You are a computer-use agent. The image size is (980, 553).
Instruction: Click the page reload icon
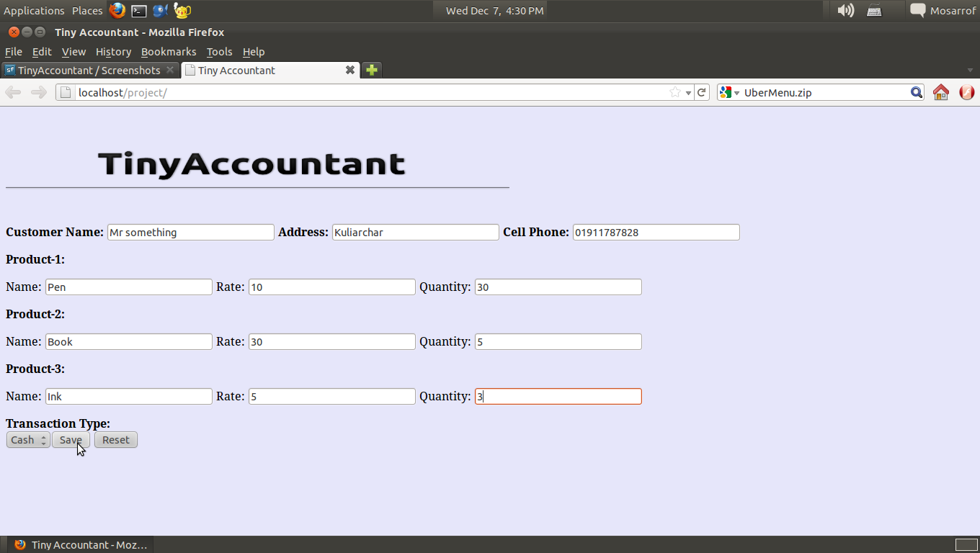[x=701, y=92]
